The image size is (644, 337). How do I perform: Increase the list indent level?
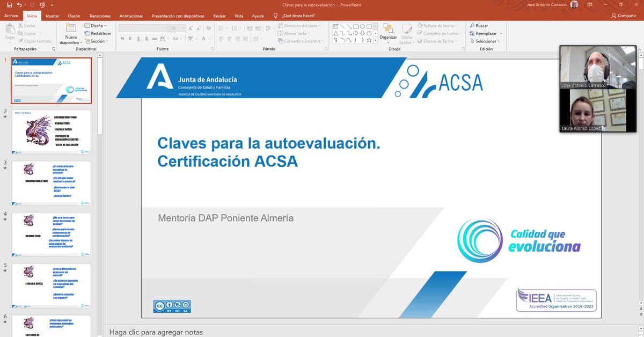pos(258,28)
